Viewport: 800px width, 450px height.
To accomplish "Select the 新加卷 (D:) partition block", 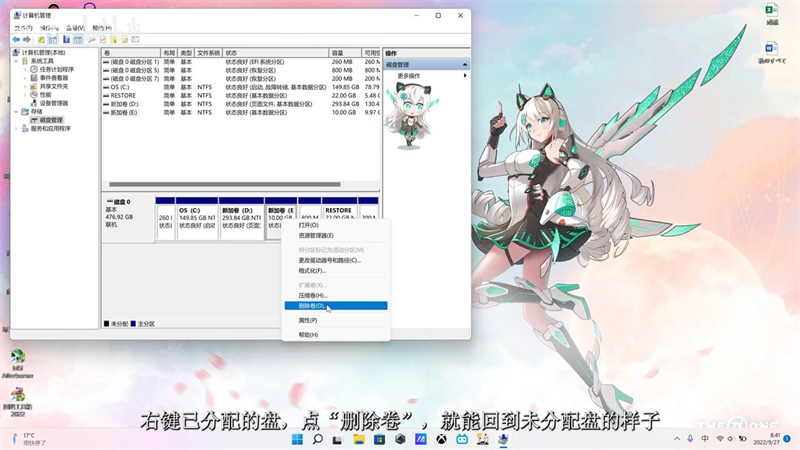I will [x=242, y=218].
